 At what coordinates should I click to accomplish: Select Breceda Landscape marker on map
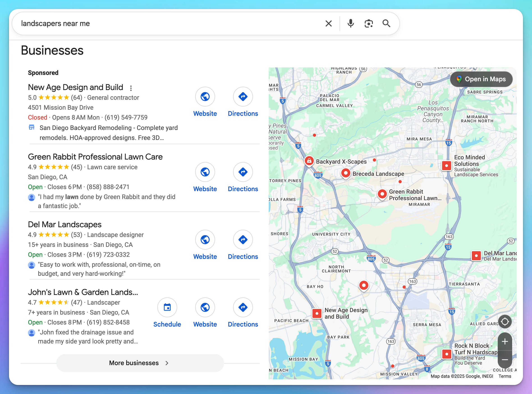(x=345, y=173)
